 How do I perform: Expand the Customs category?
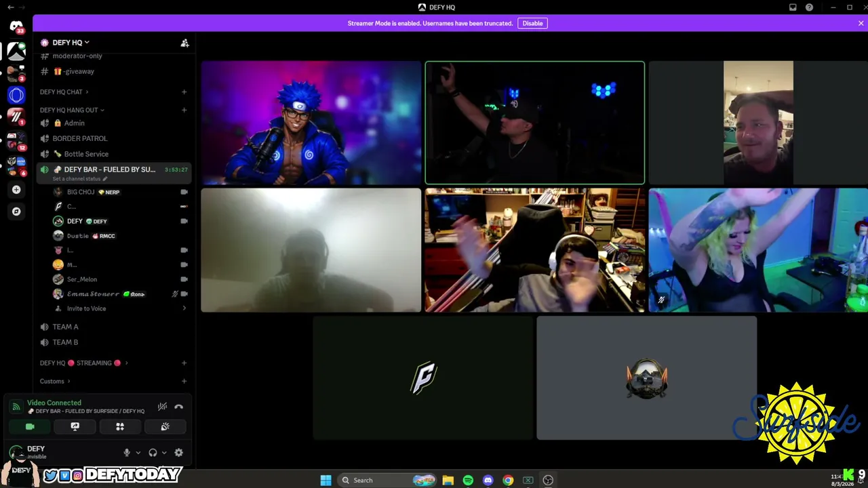point(55,381)
